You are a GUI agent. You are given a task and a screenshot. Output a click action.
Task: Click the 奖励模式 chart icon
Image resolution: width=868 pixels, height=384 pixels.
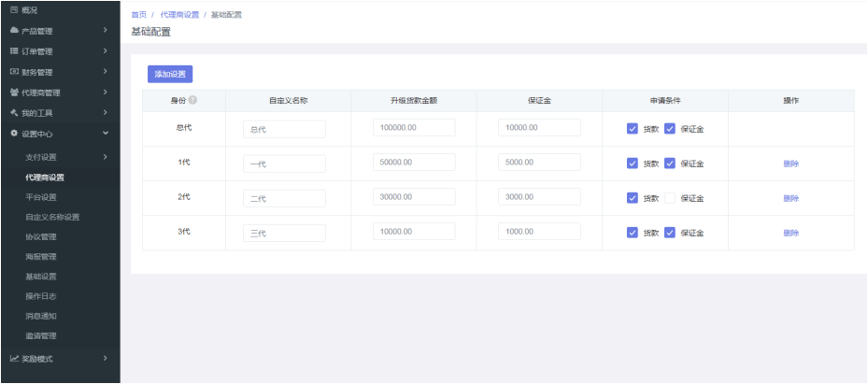click(x=14, y=358)
